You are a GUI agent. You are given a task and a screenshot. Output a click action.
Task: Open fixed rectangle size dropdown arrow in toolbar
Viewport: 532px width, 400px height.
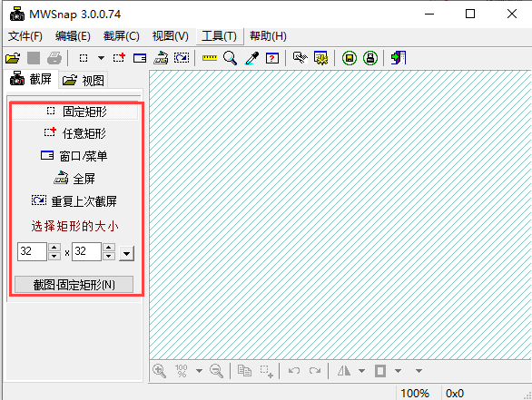click(101, 58)
